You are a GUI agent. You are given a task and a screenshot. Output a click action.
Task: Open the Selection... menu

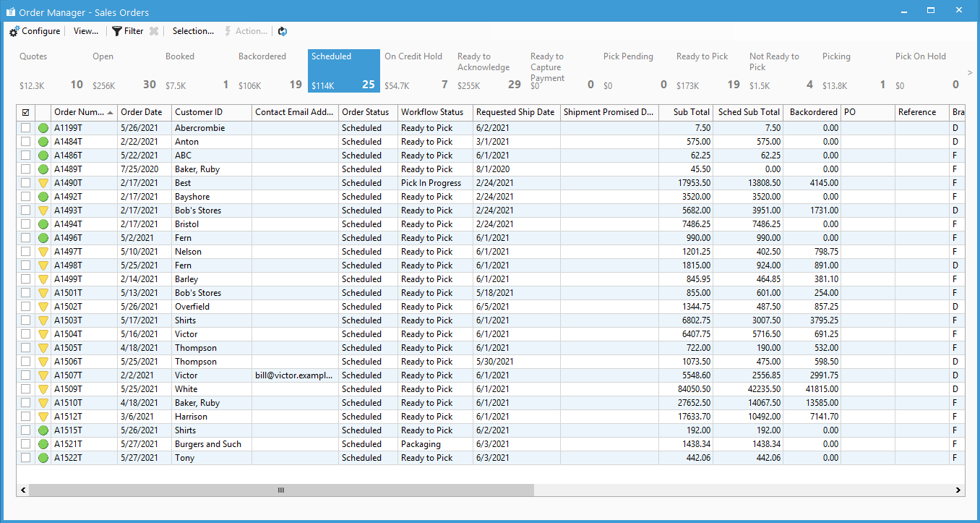[x=193, y=31]
